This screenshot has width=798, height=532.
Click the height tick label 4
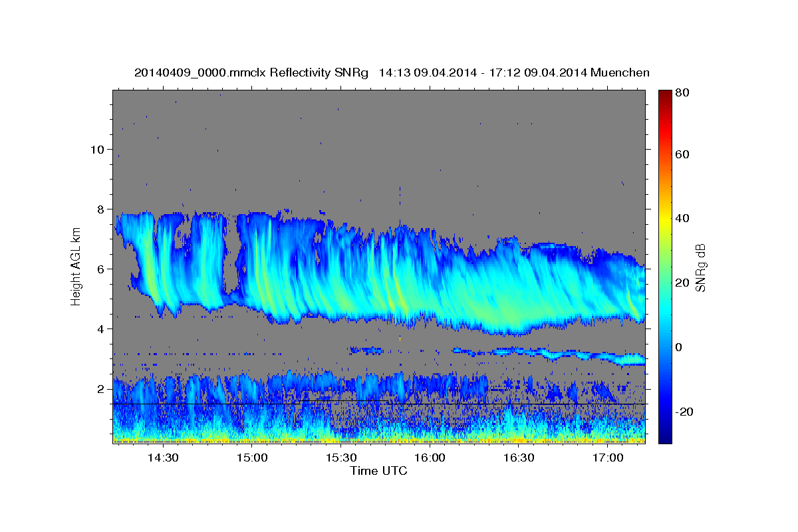102,329
